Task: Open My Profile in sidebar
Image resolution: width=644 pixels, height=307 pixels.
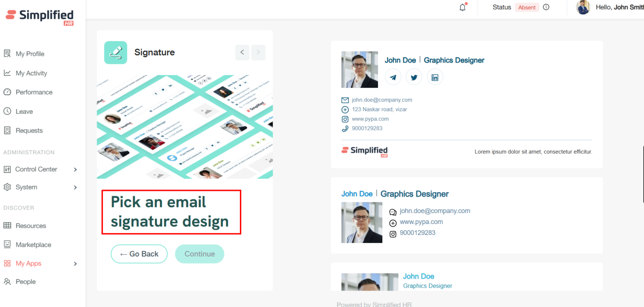Action: pyautogui.click(x=30, y=54)
